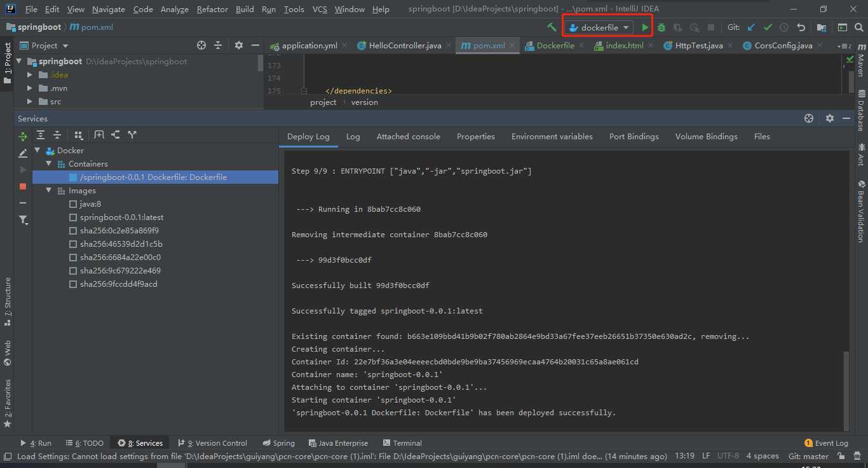Open Services panel settings gear
Screen dimensions: 868x468
[x=829, y=118]
